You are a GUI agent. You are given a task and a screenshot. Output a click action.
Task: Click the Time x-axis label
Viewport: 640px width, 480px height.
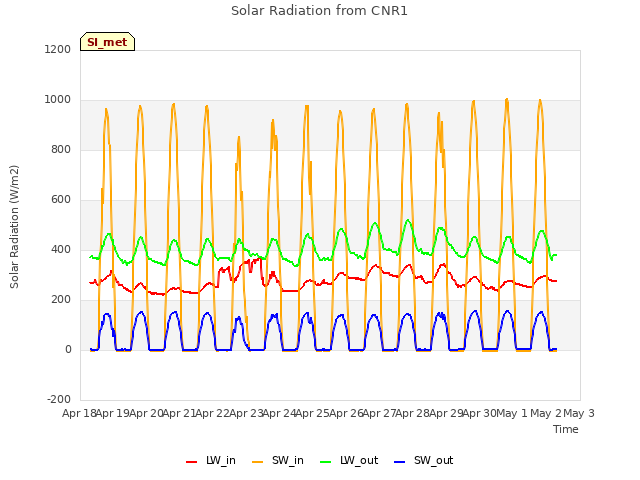565,429
